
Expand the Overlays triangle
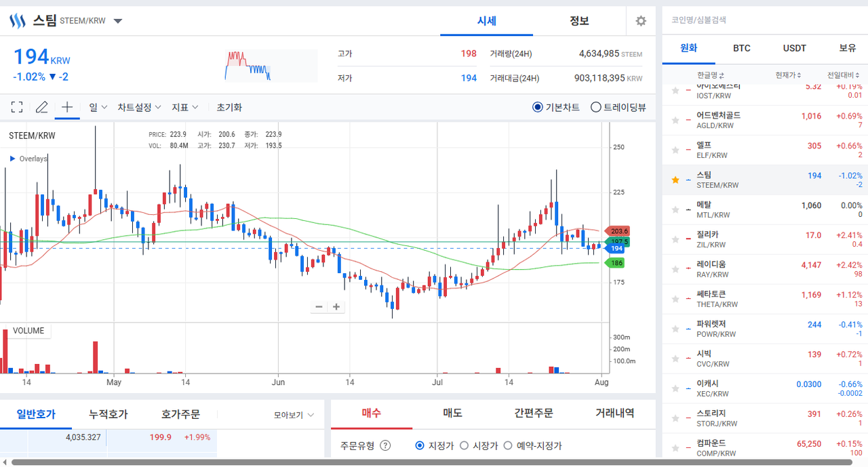tap(12, 159)
